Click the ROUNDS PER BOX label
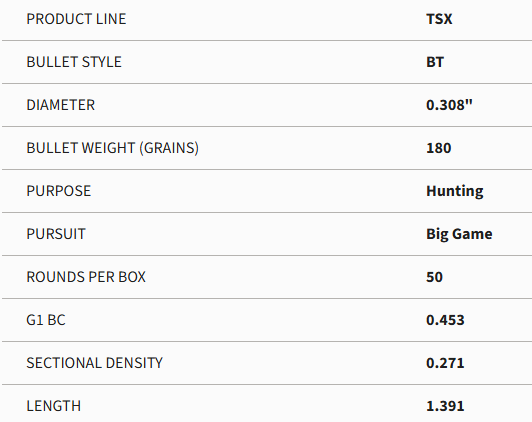 click(86, 277)
